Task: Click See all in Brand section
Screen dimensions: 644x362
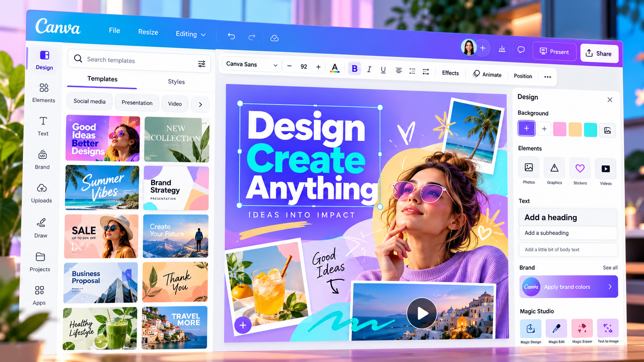Action: click(x=610, y=268)
